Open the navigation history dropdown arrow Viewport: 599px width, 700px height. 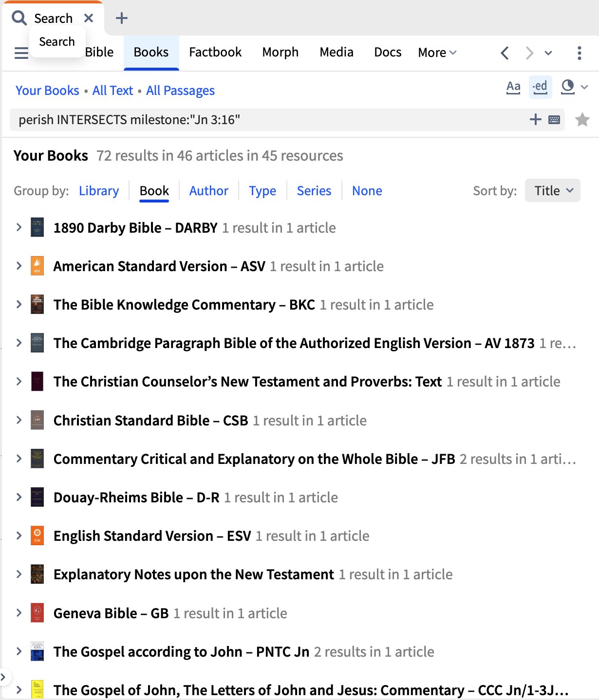coord(548,53)
